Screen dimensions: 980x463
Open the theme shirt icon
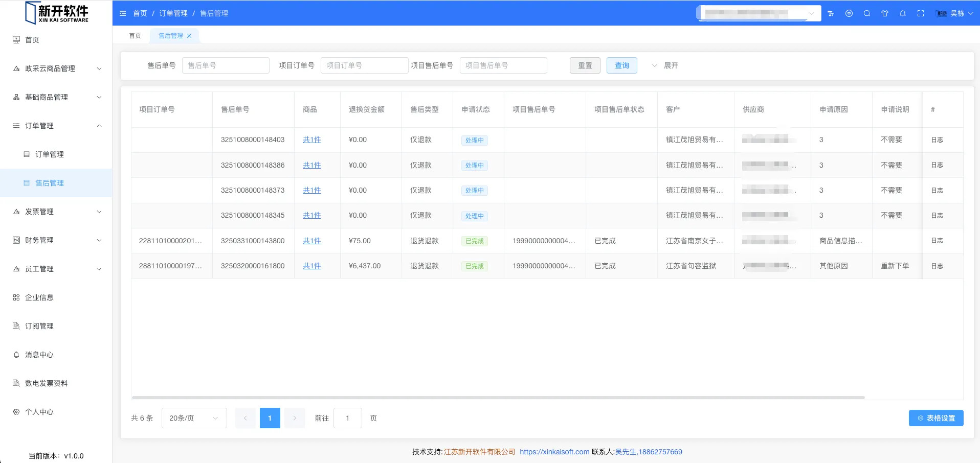(885, 14)
